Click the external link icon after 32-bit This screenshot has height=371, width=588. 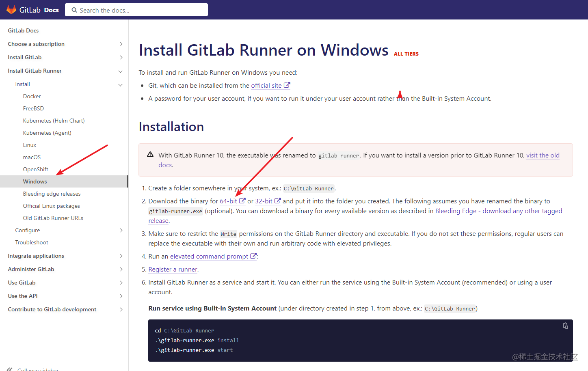point(278,201)
